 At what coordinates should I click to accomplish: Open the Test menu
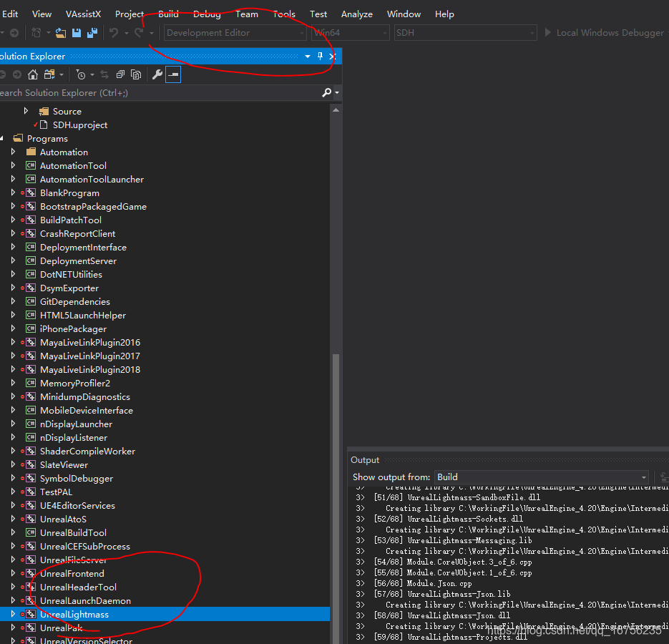click(x=318, y=14)
